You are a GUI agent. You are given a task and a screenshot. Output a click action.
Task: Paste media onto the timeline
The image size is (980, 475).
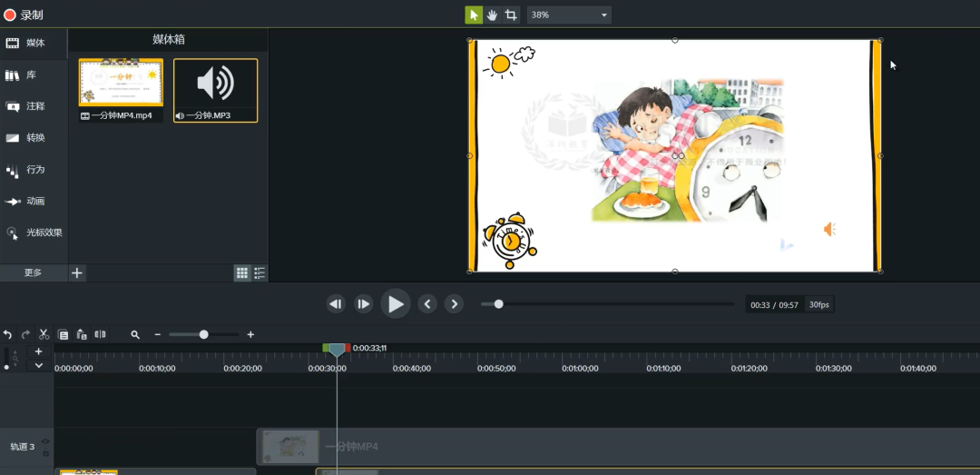pyautogui.click(x=82, y=335)
